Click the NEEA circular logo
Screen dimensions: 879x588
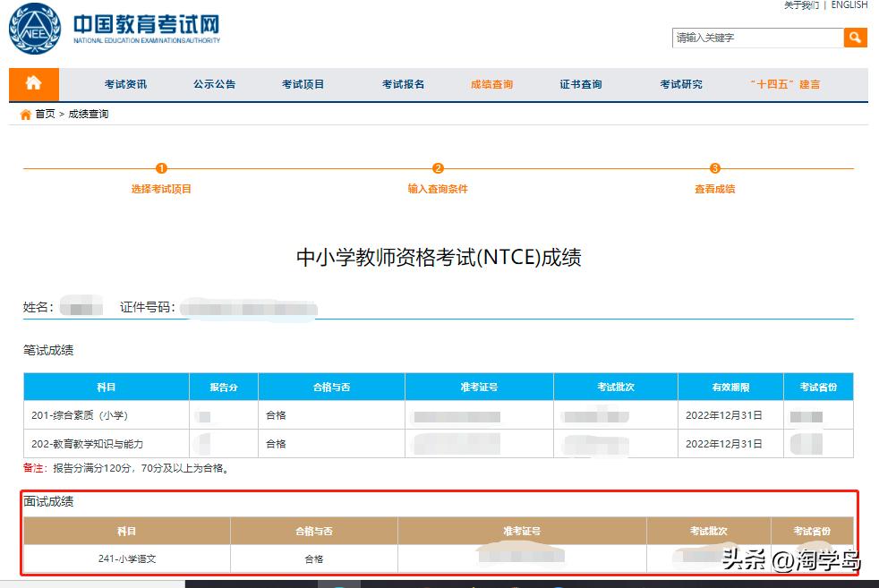click(x=32, y=28)
